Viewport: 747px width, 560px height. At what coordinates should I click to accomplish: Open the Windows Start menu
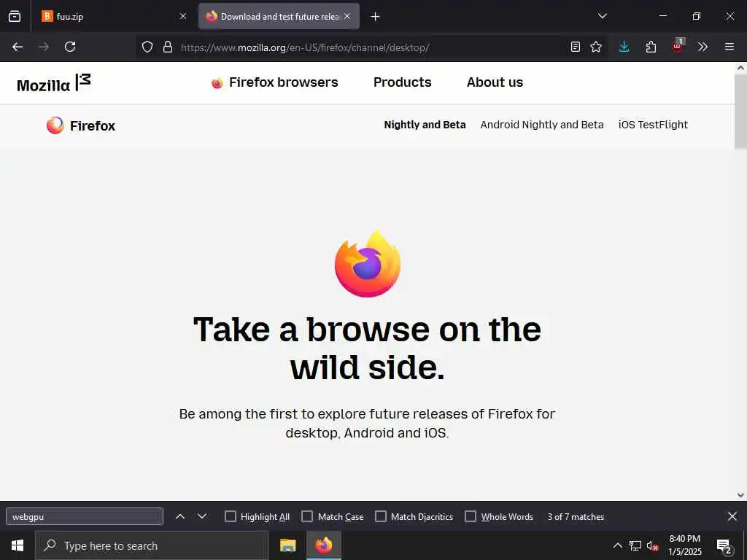pyautogui.click(x=18, y=545)
